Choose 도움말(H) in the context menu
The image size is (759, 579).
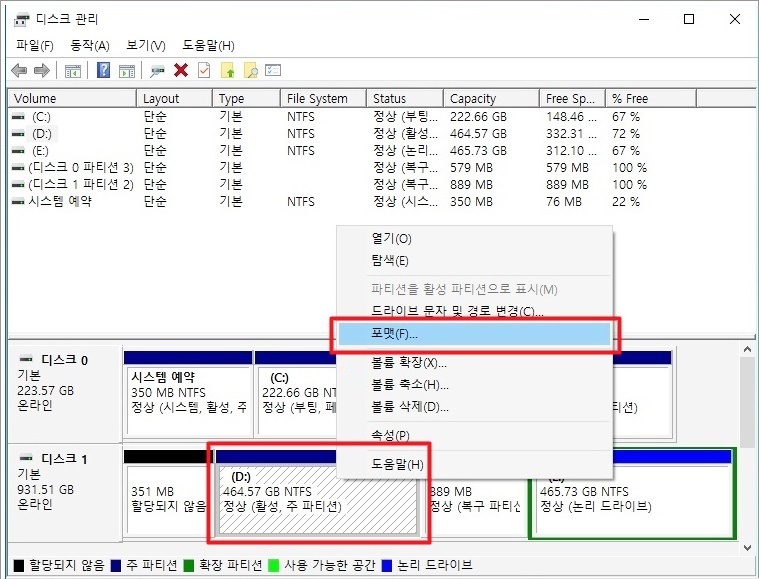[x=474, y=465]
